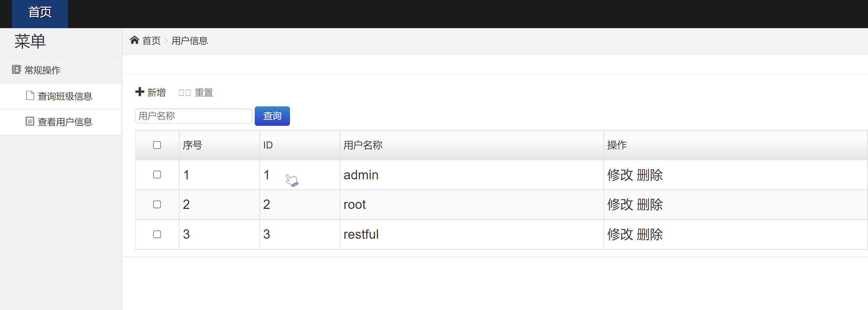Viewport: 868px width, 310px height.
Task: Click the 重置 reset icon
Action: [184, 93]
